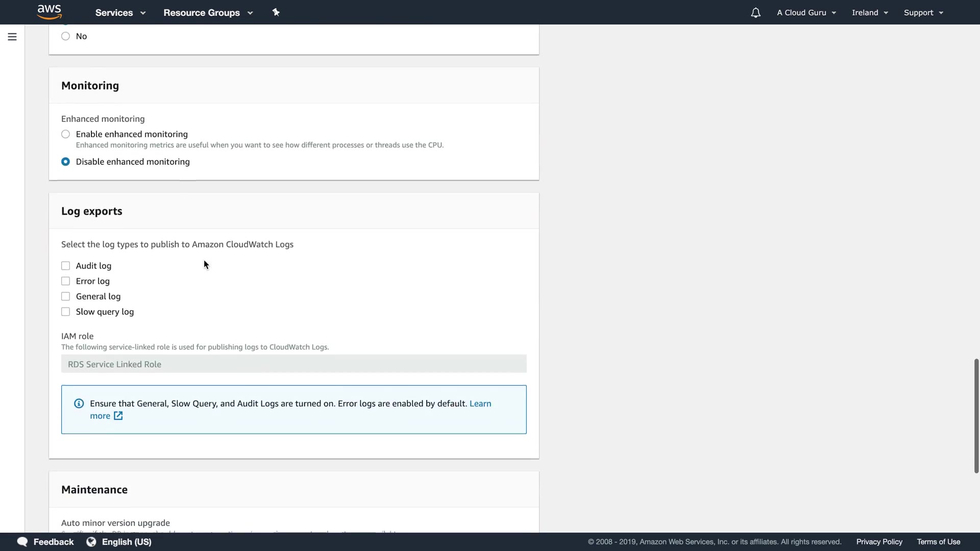The height and width of the screenshot is (551, 980).
Task: Click the pin shortcut icon in the top bar
Action: tap(276, 12)
